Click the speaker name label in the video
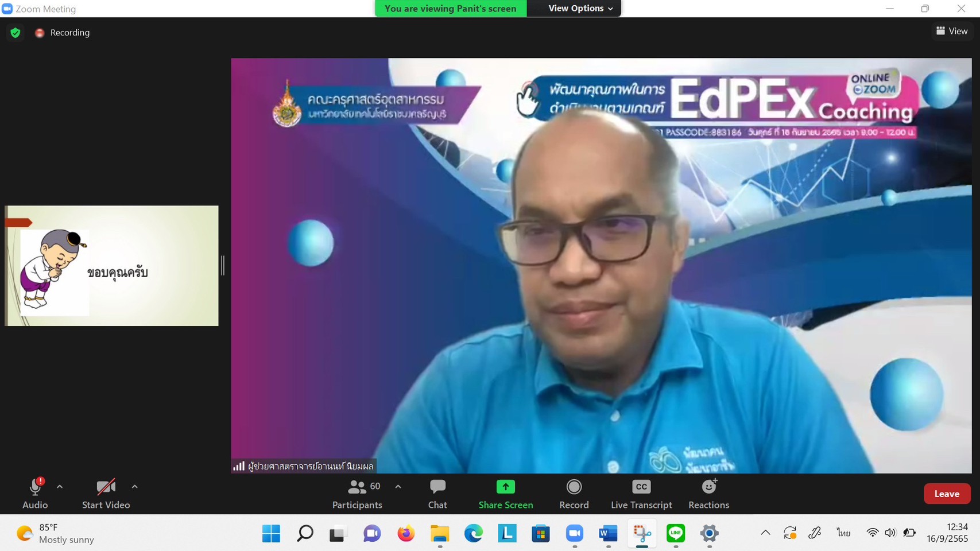The image size is (980, 551). pyautogui.click(x=304, y=466)
